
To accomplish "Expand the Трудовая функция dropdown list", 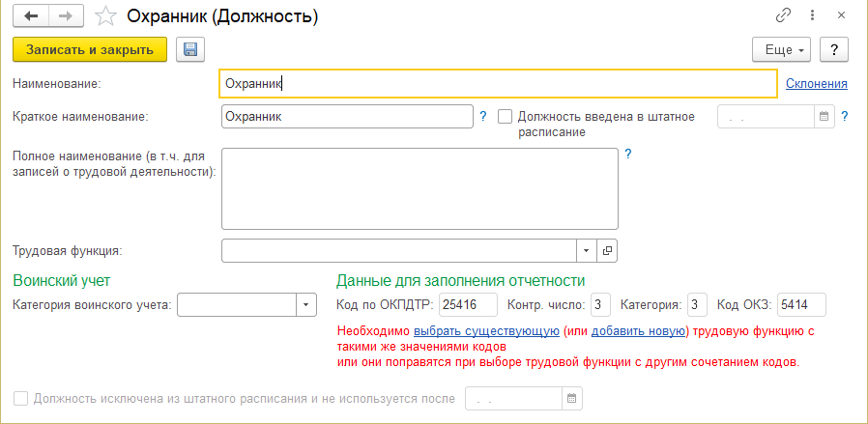I will [x=588, y=250].
